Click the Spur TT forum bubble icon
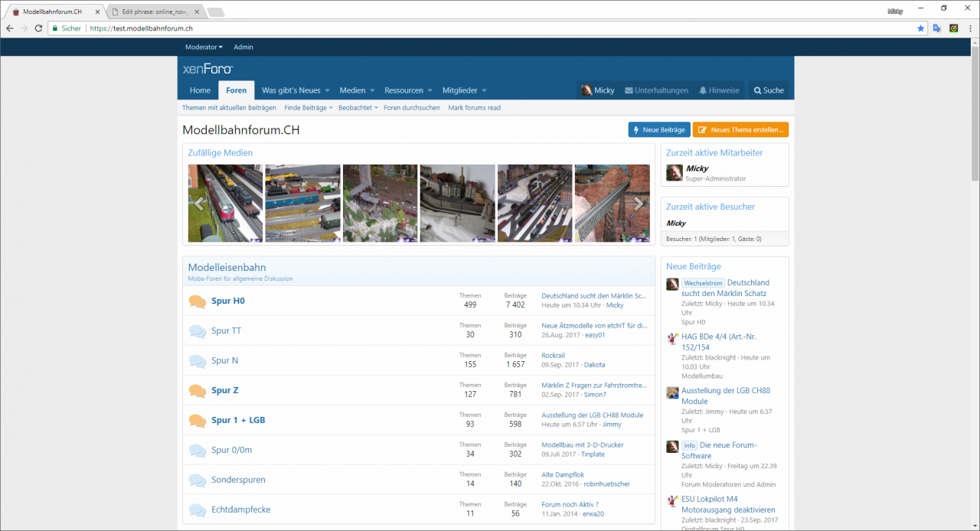Image resolution: width=980 pixels, height=531 pixels. pos(198,331)
